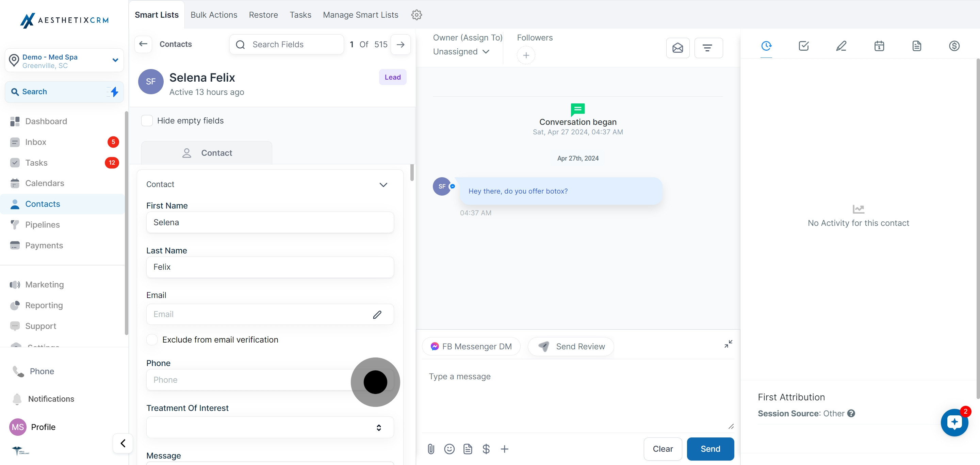Click the SF contact avatar
This screenshot has height=465, width=980.
coord(151,81)
